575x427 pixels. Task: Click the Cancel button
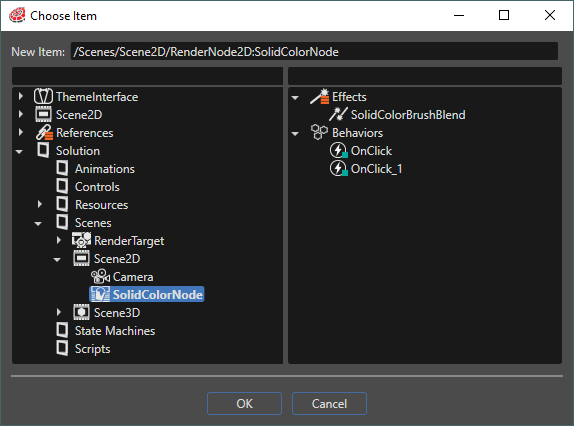pos(329,404)
